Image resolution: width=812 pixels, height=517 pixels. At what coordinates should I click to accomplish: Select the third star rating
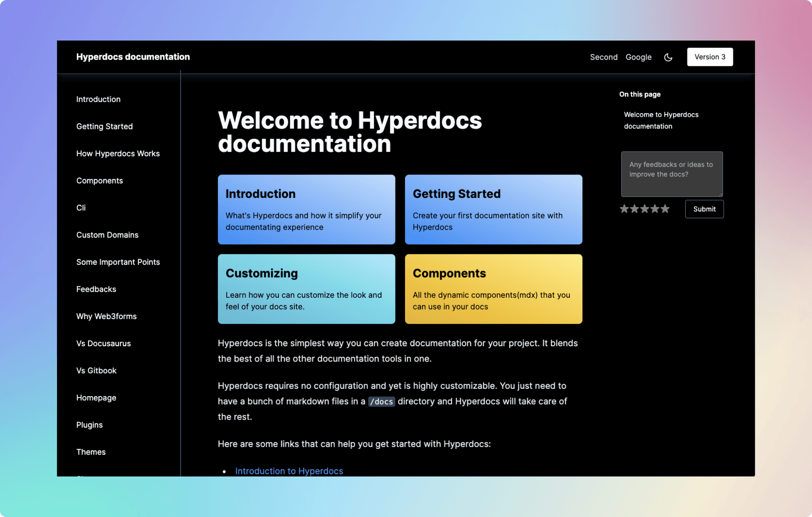645,208
